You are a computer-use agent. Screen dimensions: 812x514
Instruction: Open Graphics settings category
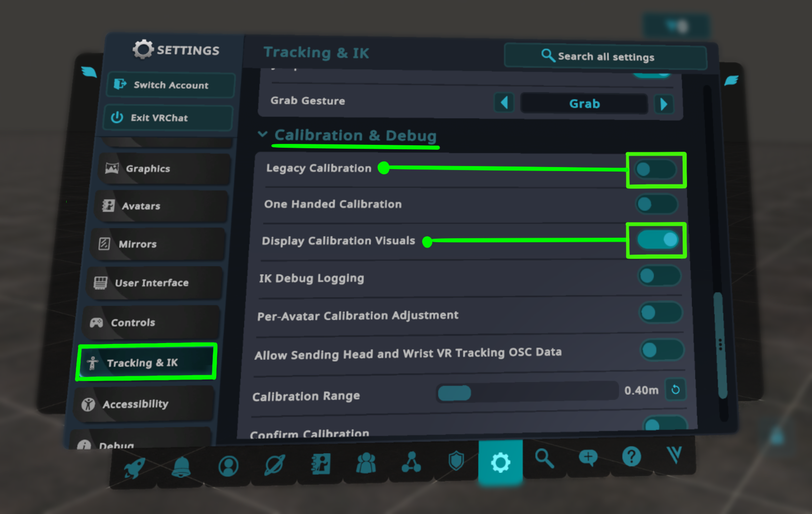[164, 169]
